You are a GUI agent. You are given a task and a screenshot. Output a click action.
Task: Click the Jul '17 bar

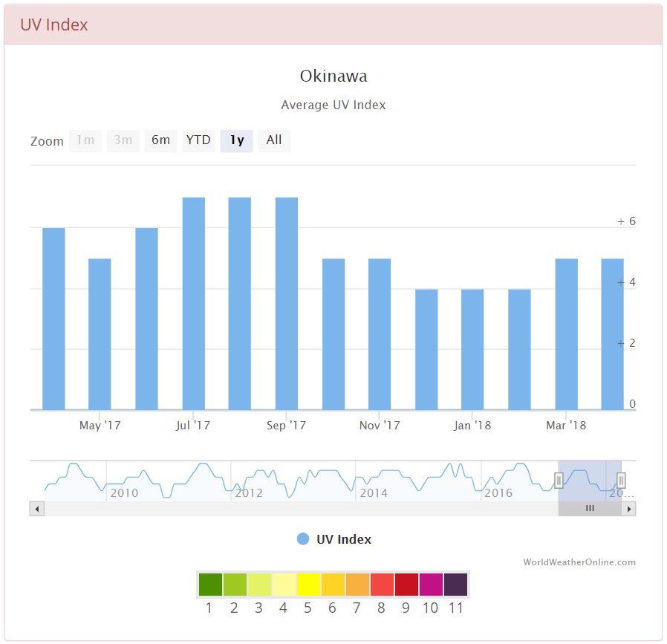pos(194,304)
